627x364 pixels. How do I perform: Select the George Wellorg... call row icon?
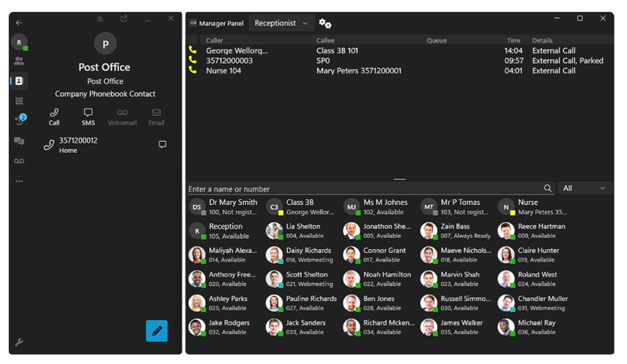192,50
